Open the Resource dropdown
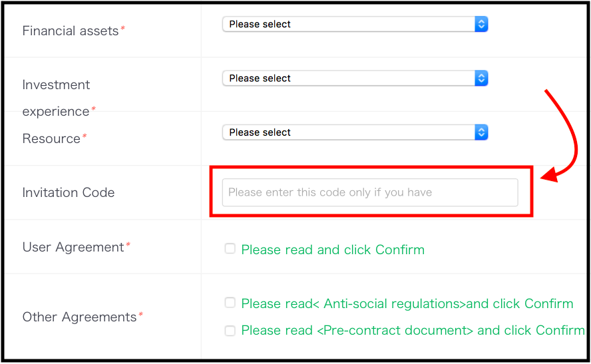Image resolution: width=591 pixels, height=364 pixels. click(355, 132)
